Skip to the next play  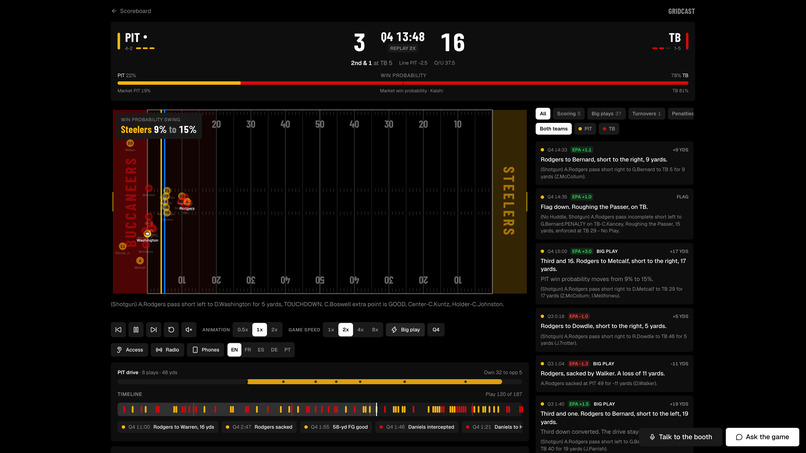(153, 330)
